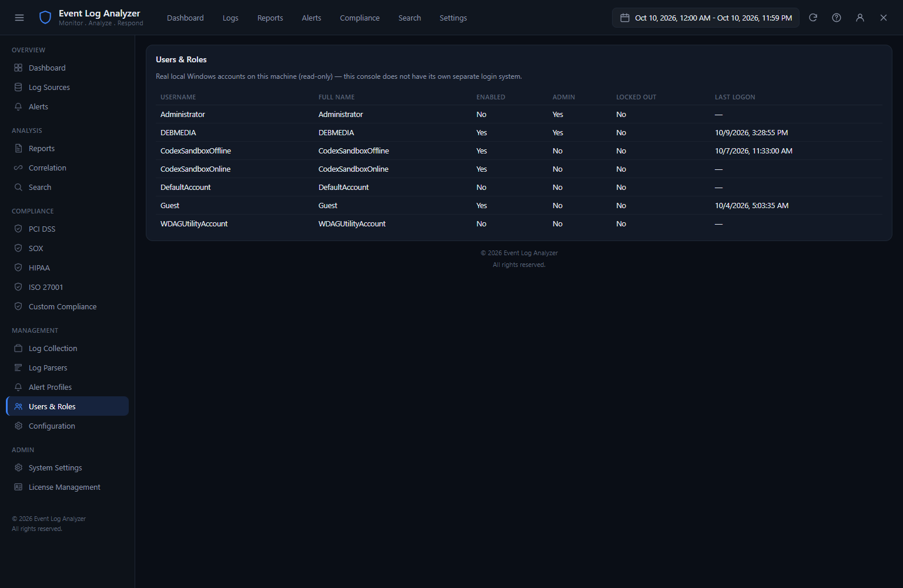Open Custom Compliance in the sidebar
This screenshot has height=588, width=903.
coord(67,306)
